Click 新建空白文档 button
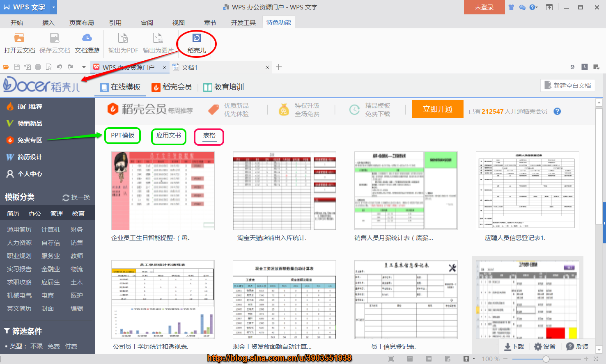 tap(568, 85)
